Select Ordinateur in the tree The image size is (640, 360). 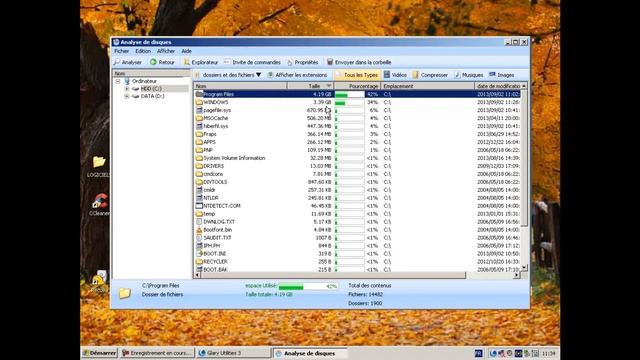click(x=144, y=81)
